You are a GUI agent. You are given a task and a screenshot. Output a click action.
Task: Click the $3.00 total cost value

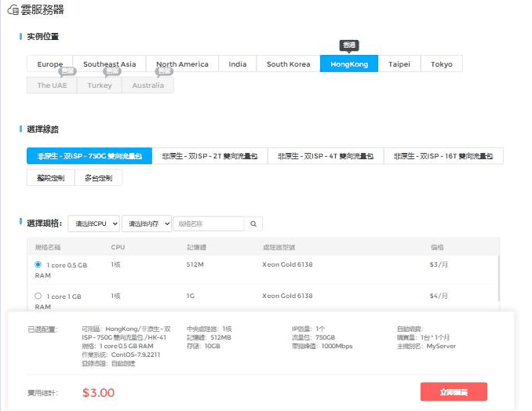click(98, 393)
